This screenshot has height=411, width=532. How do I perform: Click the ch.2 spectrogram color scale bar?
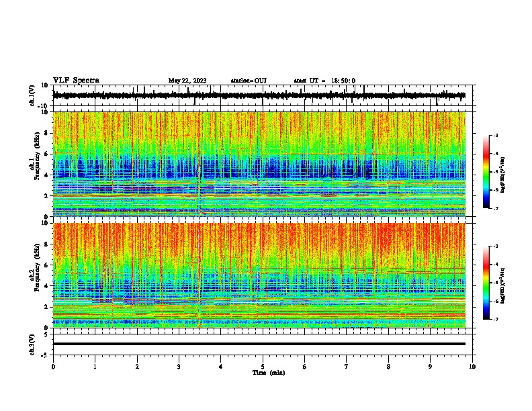click(486, 283)
